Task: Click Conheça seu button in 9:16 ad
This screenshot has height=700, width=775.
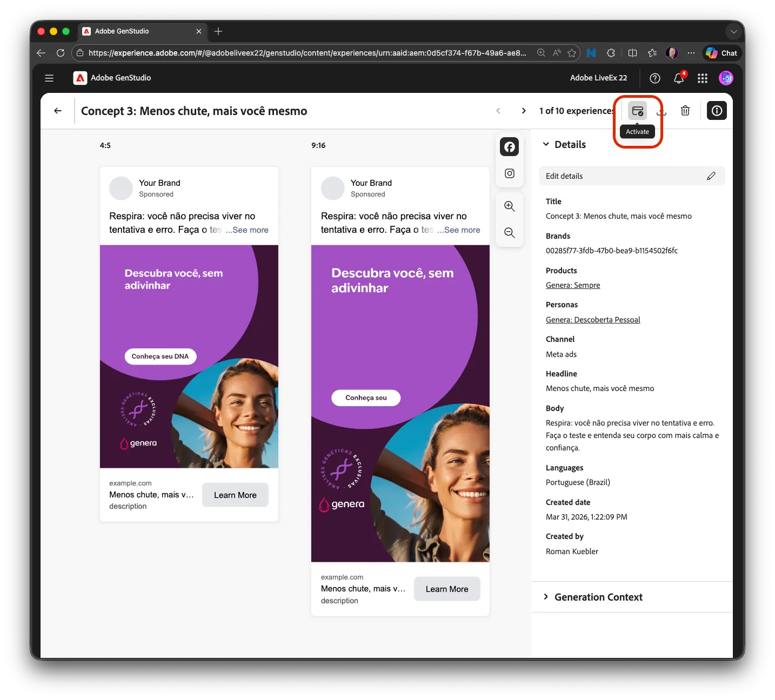Action: click(366, 398)
